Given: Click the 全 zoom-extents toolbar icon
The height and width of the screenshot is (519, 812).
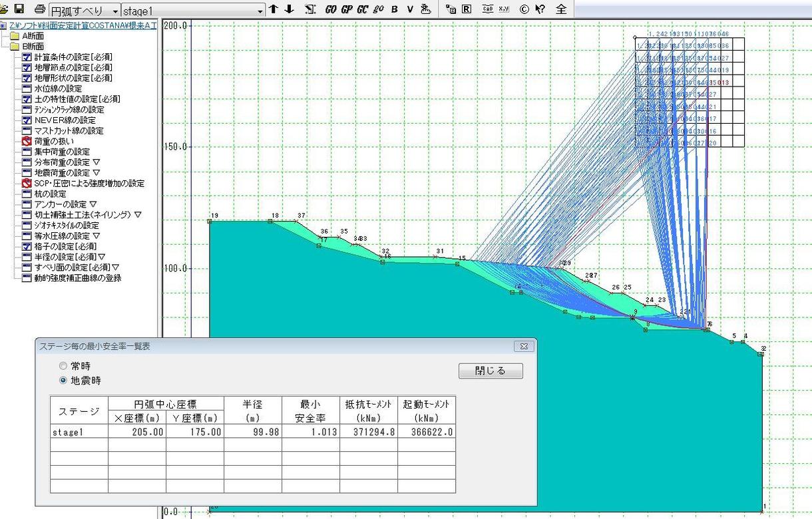Looking at the screenshot, I should [560, 9].
